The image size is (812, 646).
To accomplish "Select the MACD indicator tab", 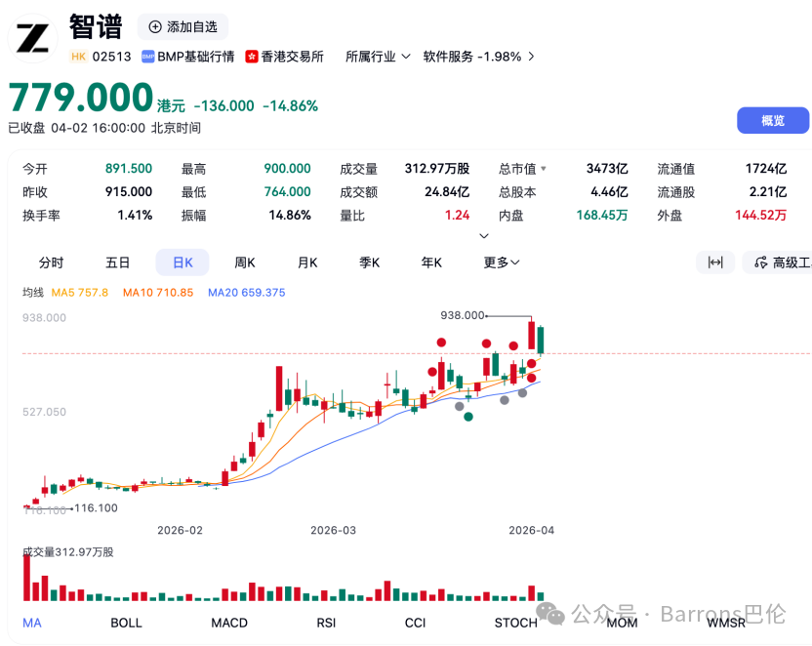I will coord(229,623).
